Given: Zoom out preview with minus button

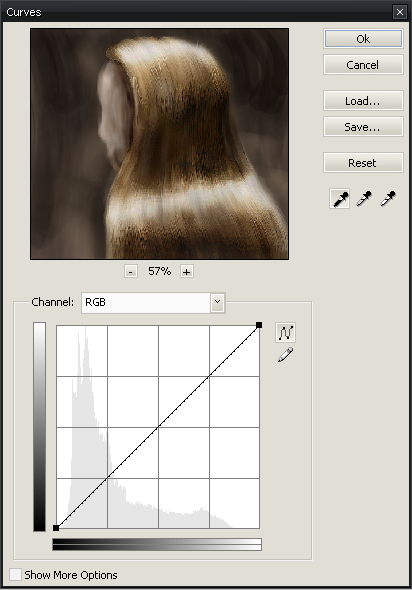Looking at the screenshot, I should (x=131, y=271).
